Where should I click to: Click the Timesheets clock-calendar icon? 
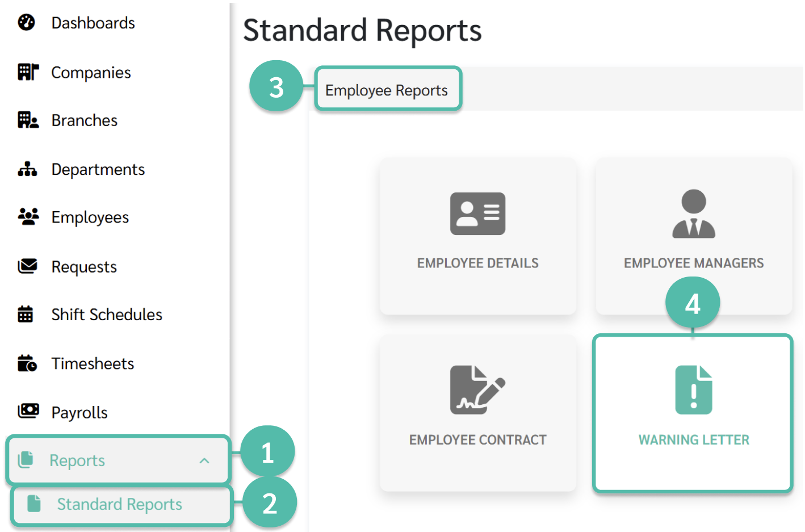[27, 362]
